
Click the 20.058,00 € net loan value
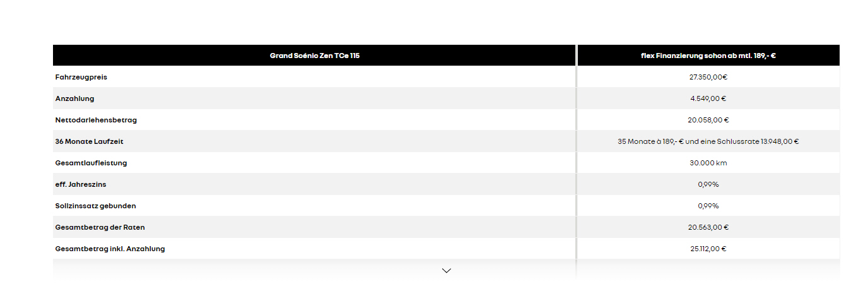tap(708, 120)
